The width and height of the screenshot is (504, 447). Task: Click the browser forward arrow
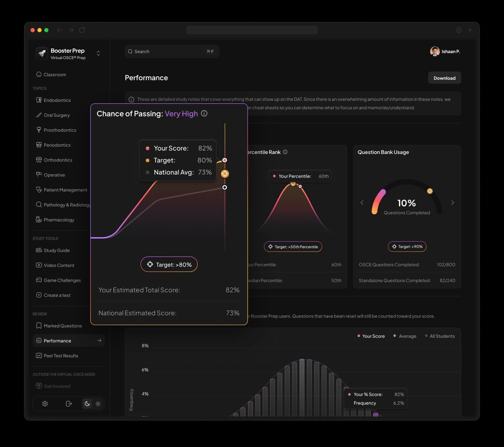(71, 30)
